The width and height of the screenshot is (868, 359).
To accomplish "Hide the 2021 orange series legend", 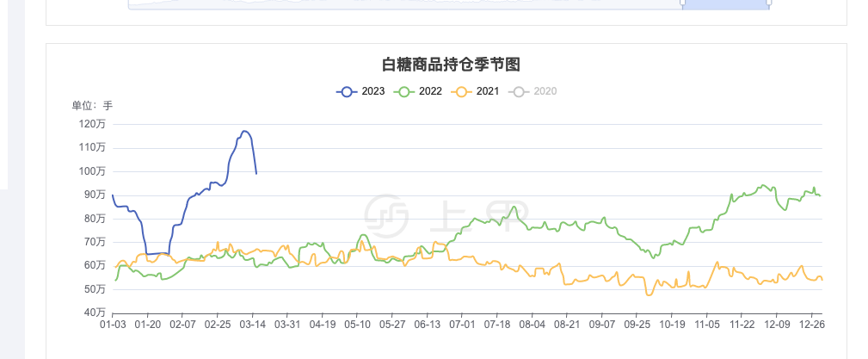I will (x=476, y=91).
